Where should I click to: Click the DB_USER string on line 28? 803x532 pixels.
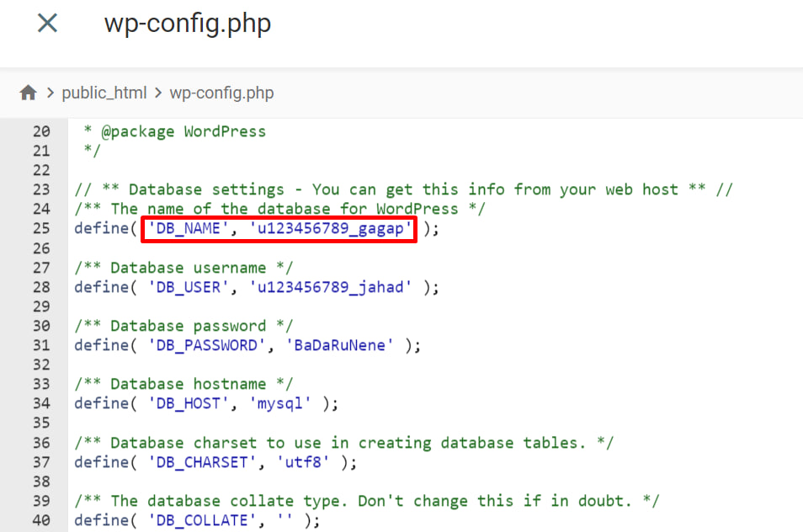tap(187, 287)
